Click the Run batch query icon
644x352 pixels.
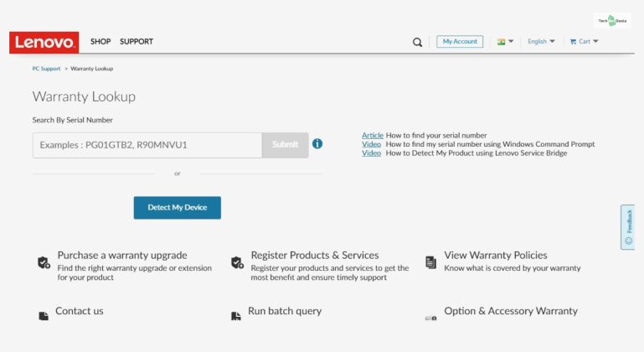236,316
